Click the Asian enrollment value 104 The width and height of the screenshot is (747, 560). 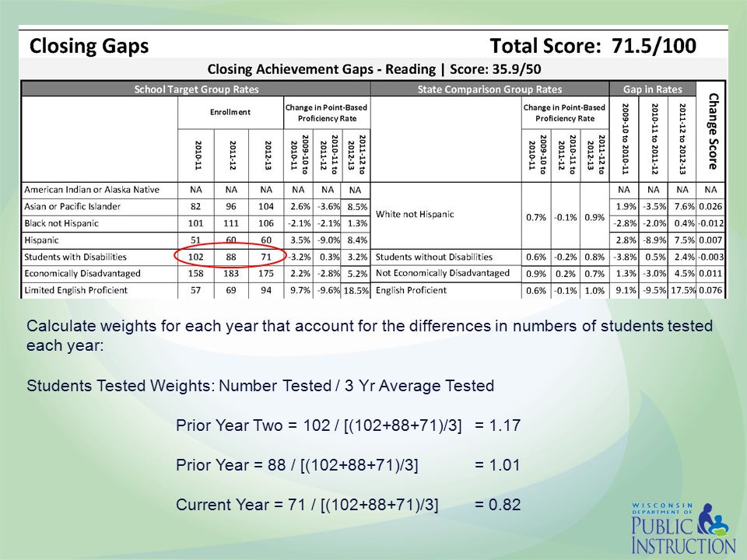point(266,207)
